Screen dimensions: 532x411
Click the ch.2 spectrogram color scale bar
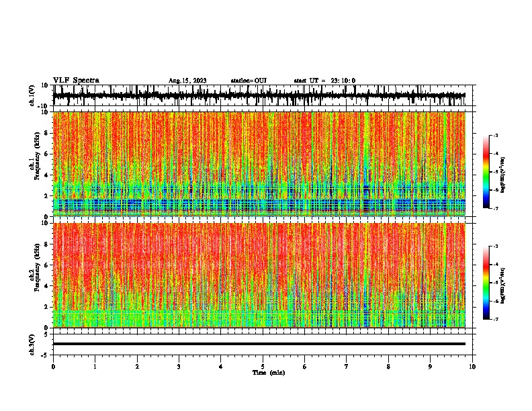click(x=486, y=283)
